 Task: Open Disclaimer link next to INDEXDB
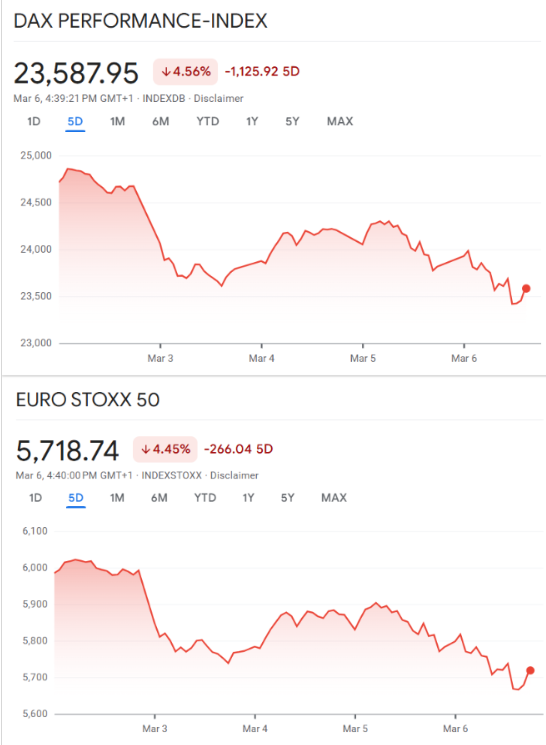point(219,98)
